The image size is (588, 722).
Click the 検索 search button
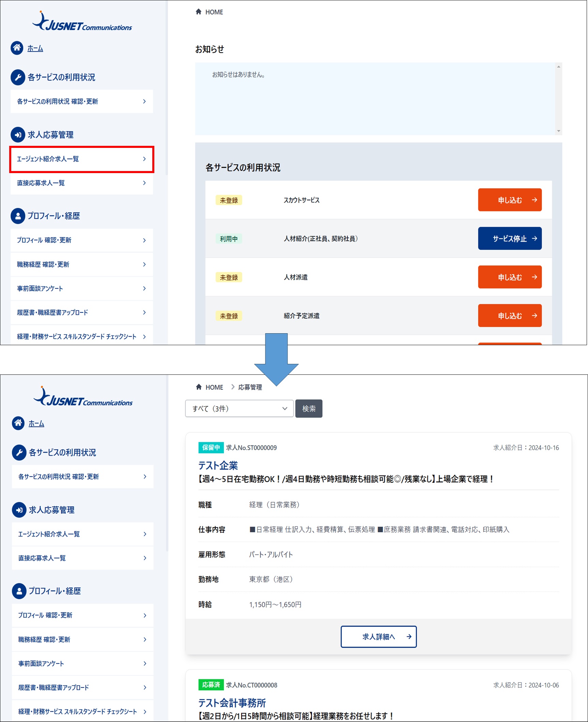309,408
